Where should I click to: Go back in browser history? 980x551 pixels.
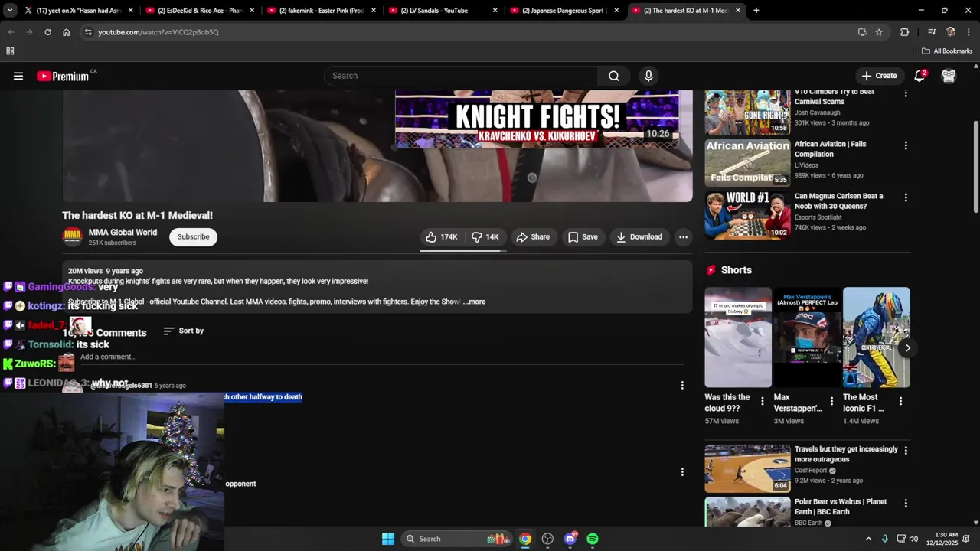pos(11,32)
